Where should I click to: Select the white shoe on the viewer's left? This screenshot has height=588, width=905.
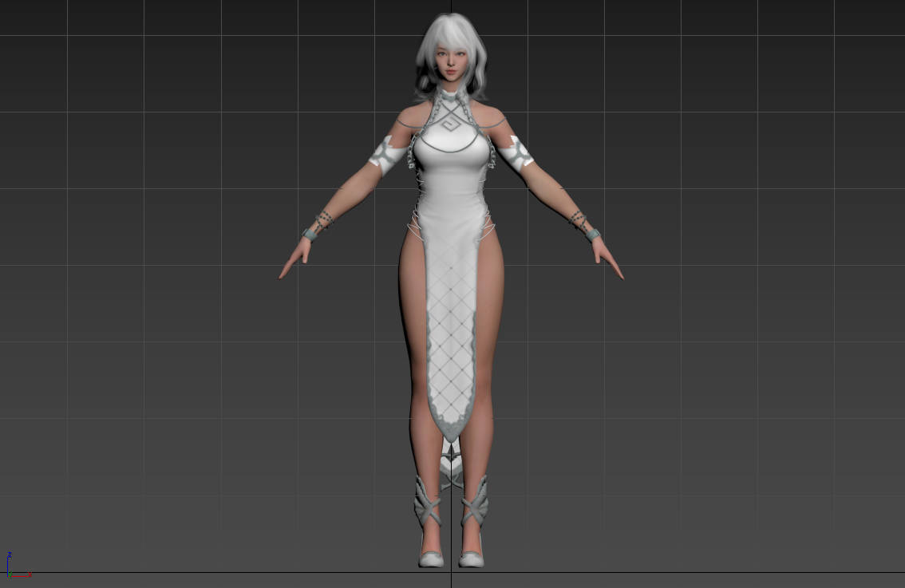tap(431, 558)
